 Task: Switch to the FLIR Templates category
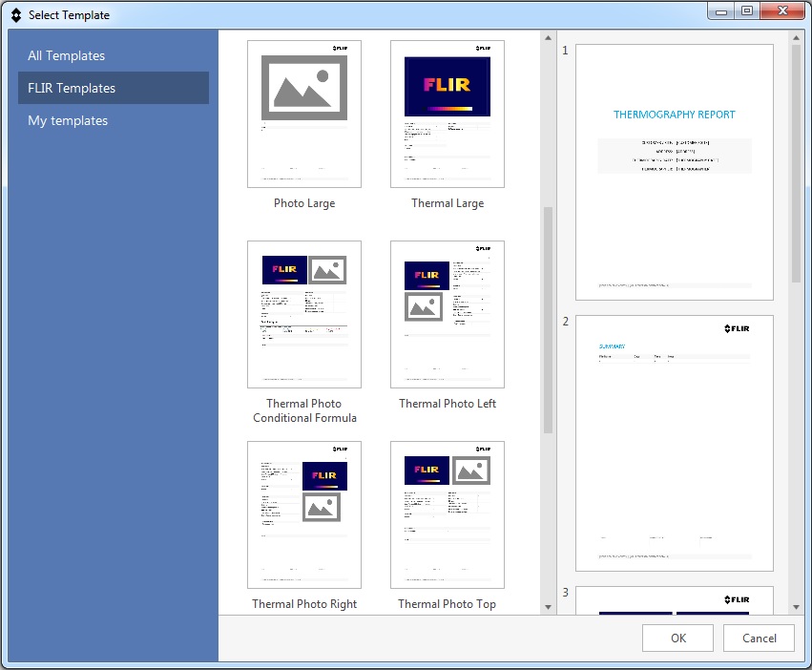click(x=72, y=88)
